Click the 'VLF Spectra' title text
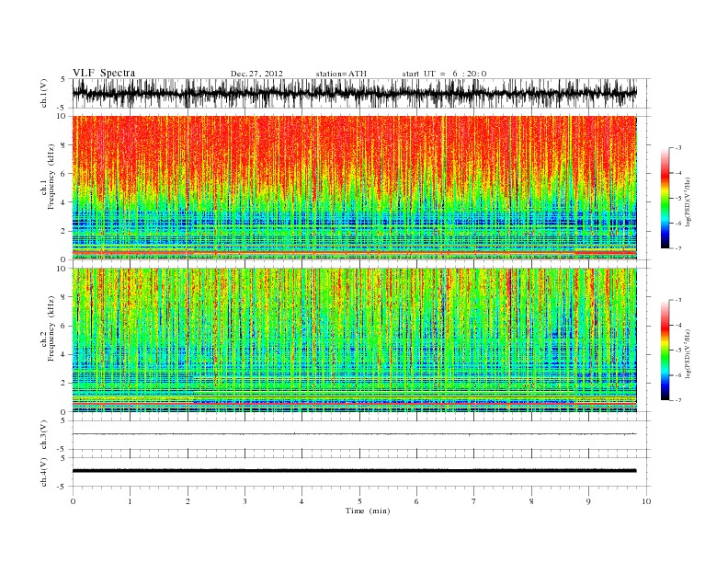This screenshot has width=728, height=563. 104,73
